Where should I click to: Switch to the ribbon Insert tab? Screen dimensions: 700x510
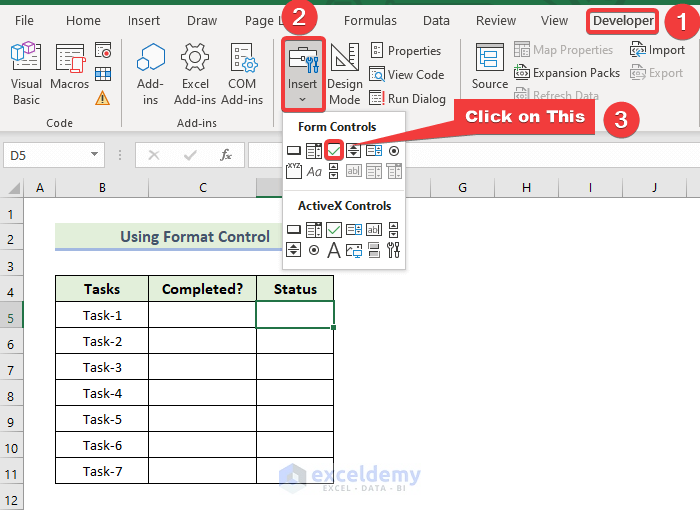click(144, 21)
